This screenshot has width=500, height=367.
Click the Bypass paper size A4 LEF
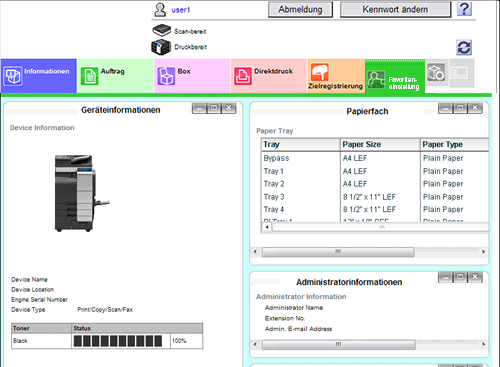[355, 158]
